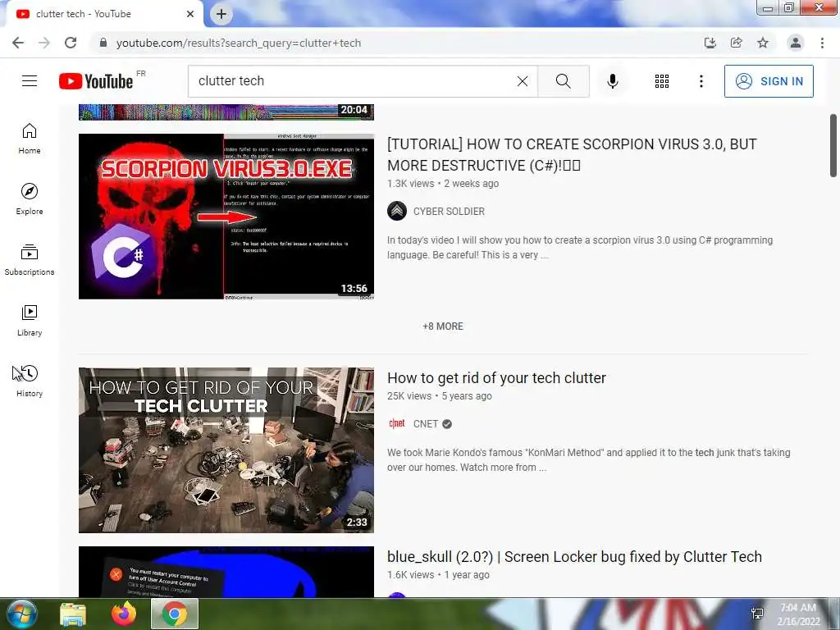
Task: Click the lock icon in the address bar
Action: click(x=103, y=43)
